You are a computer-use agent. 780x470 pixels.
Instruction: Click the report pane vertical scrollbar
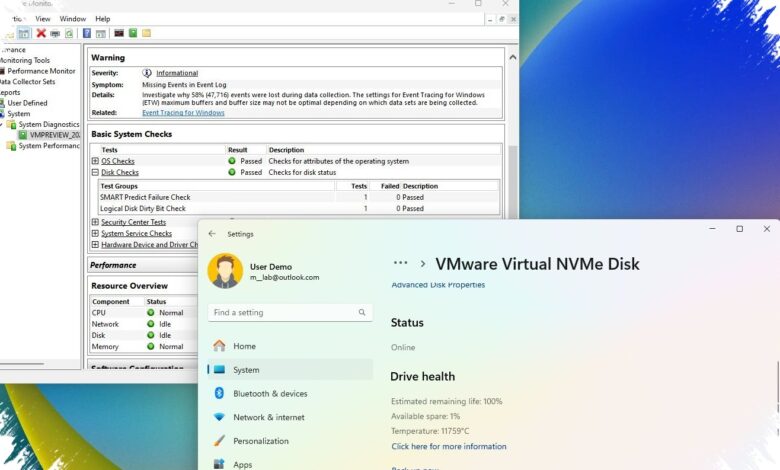(x=512, y=182)
